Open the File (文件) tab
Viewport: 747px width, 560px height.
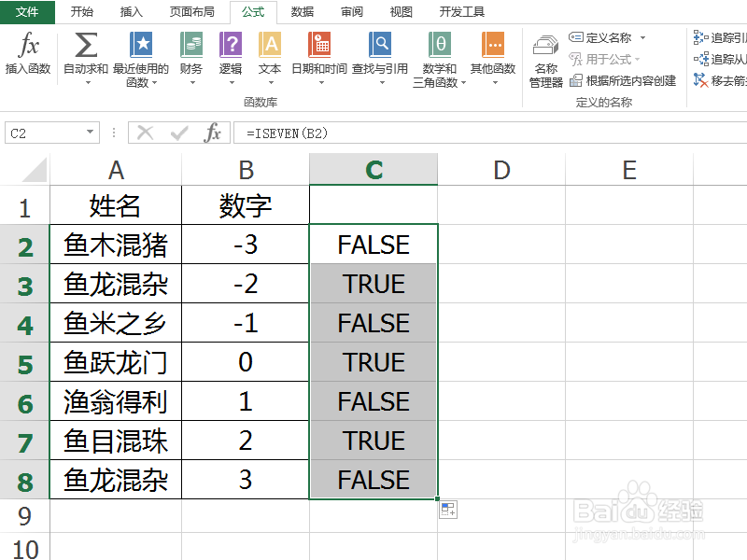pyautogui.click(x=27, y=12)
